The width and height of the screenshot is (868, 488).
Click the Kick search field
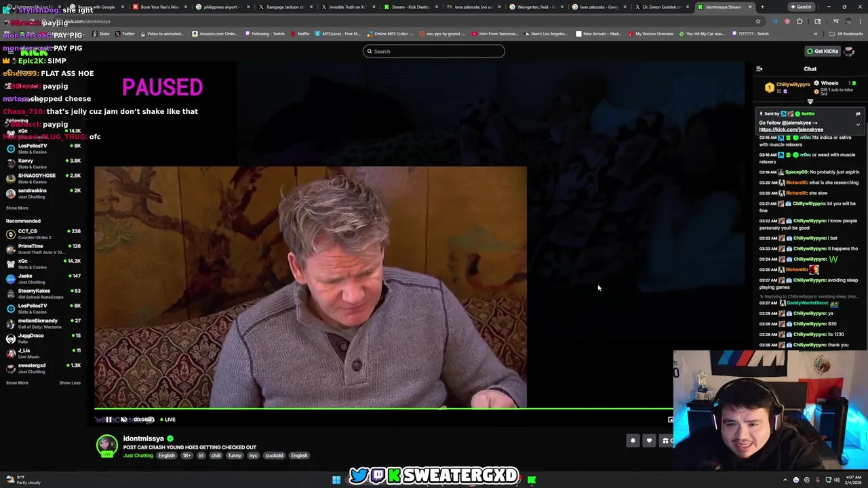tap(434, 52)
